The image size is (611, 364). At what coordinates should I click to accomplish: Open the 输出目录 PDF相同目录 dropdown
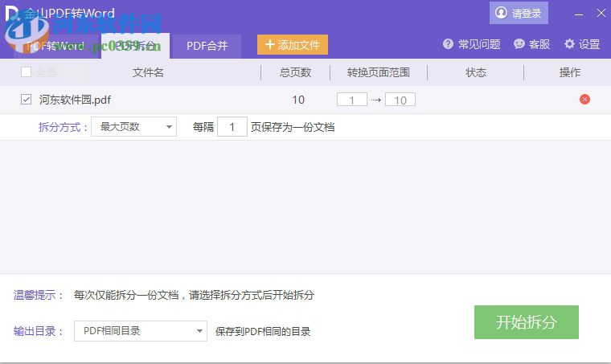coord(140,331)
